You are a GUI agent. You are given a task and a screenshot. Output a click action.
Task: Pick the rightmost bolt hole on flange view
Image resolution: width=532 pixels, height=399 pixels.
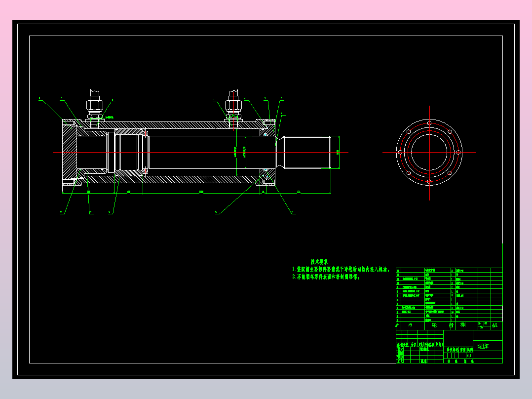[458, 153]
